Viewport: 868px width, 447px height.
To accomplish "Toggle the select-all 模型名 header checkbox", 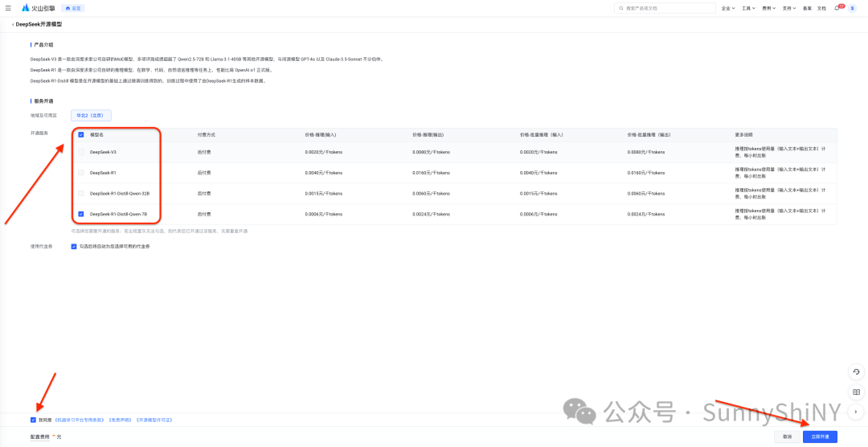I will tap(81, 134).
